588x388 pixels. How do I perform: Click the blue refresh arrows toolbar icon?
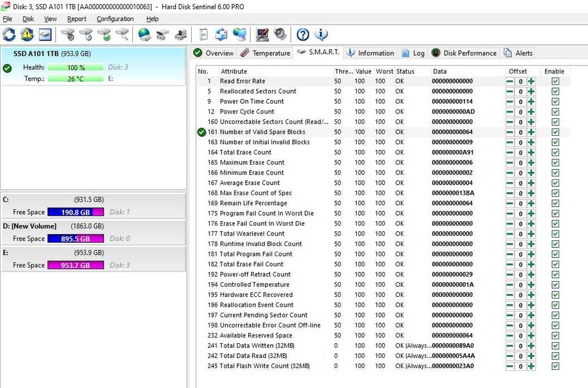[x=9, y=35]
